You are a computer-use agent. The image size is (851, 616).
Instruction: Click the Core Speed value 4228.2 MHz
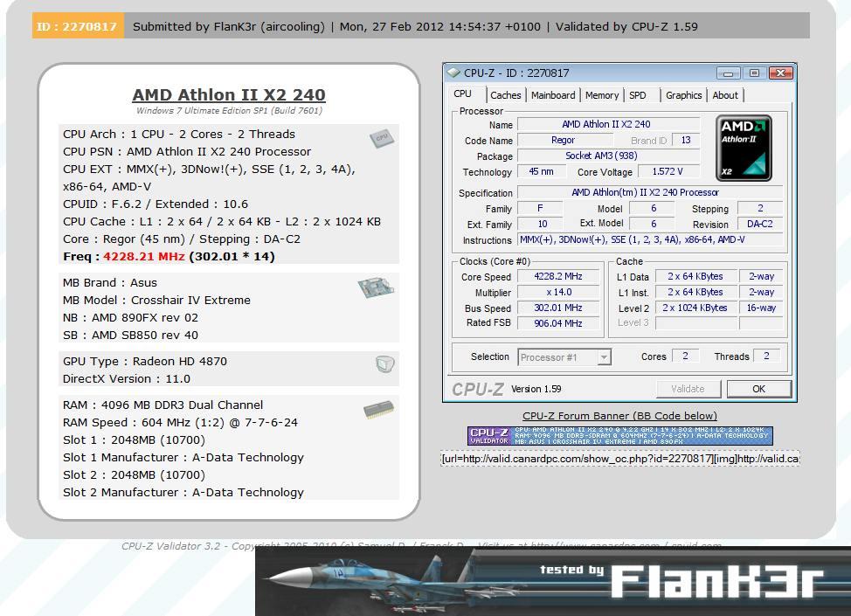coord(558,276)
